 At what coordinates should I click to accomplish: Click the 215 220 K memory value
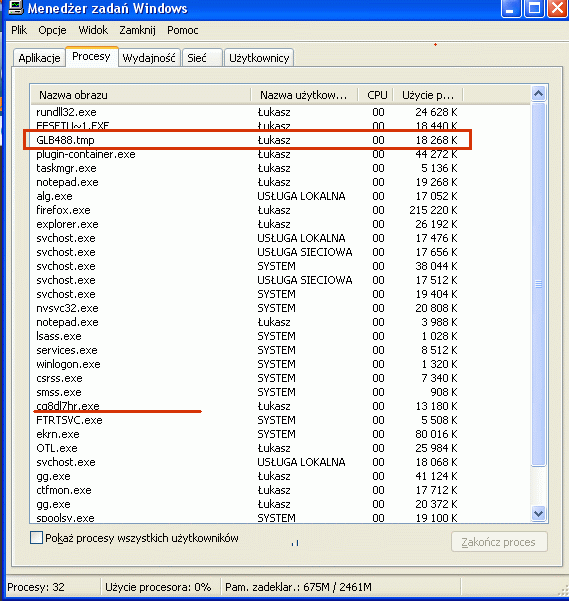[x=433, y=210]
